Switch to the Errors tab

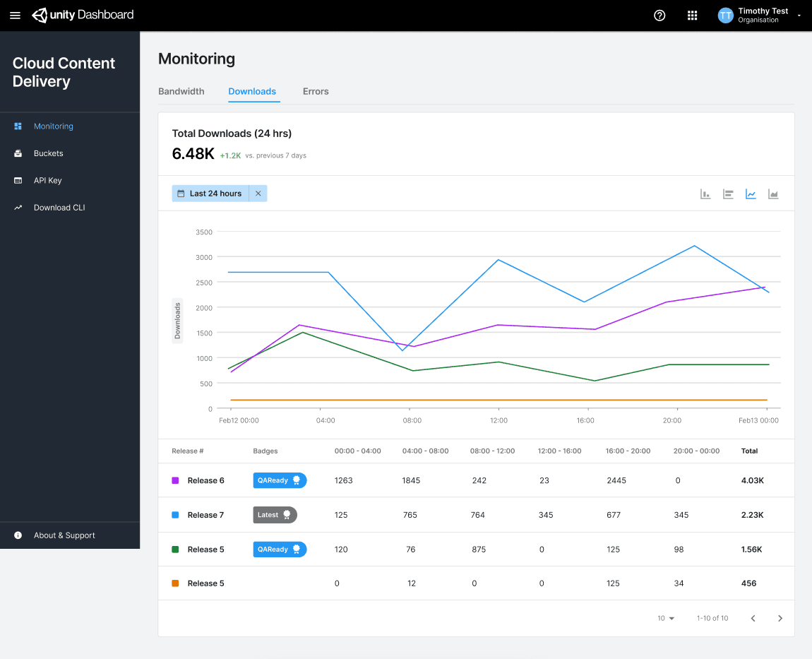(x=316, y=91)
